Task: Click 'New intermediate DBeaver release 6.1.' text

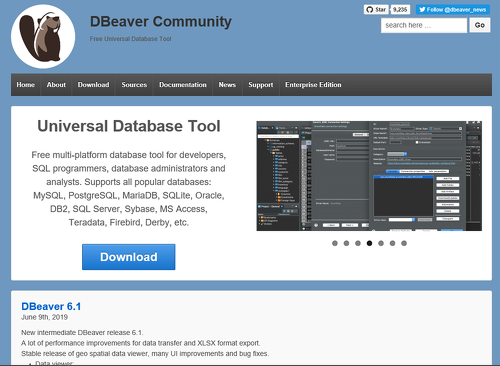Action: 82,332
